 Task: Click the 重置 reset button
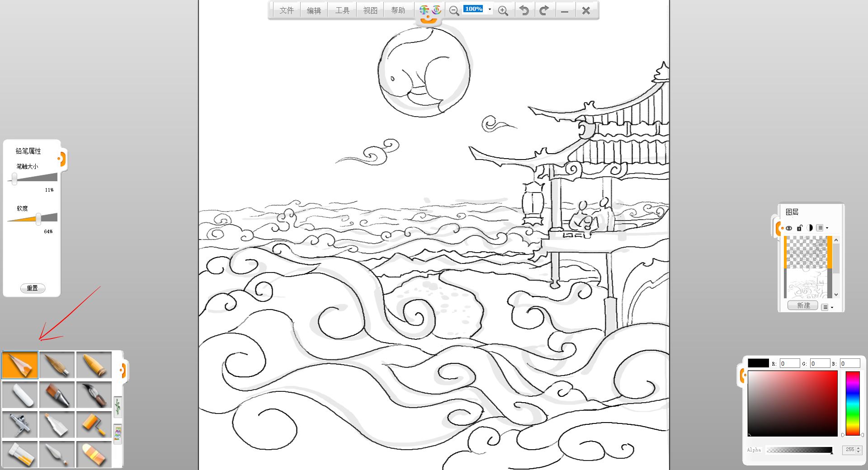(x=33, y=288)
